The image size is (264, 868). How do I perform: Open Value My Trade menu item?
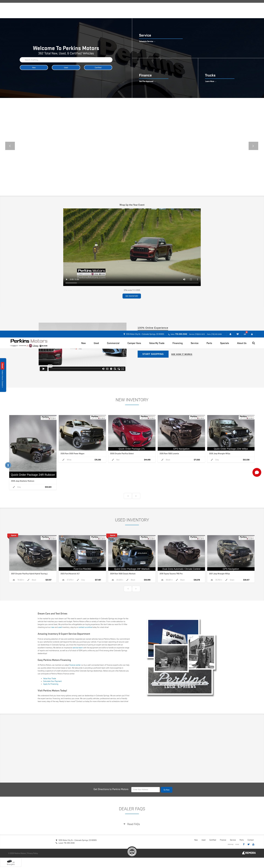[157, 343]
